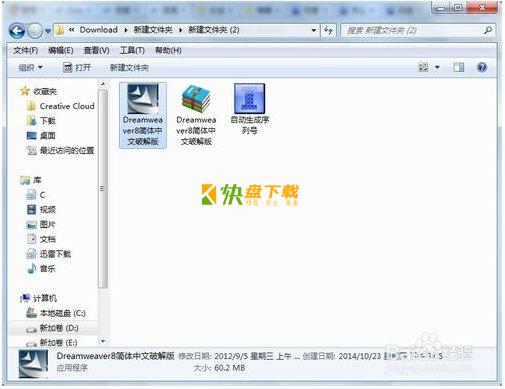Screen dimensions: 505x389
Task: Open the 查看(V) menu
Action: (x=96, y=50)
